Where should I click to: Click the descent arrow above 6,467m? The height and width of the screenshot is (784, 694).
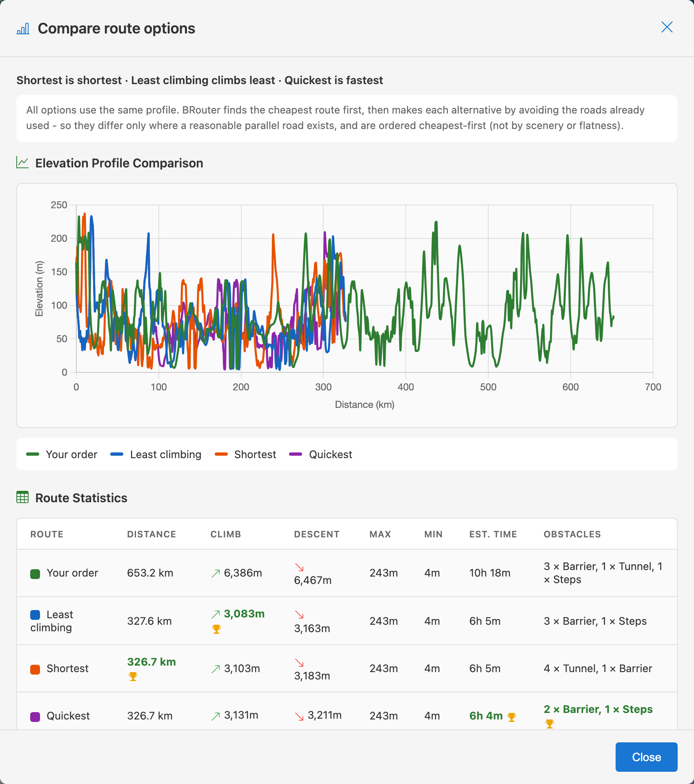[299, 567]
